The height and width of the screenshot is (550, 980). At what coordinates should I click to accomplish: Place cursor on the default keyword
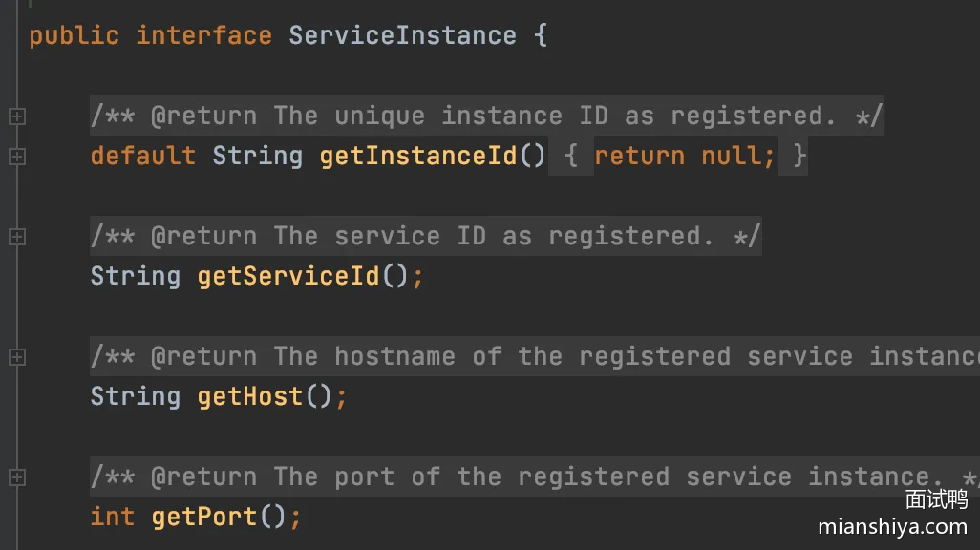pyautogui.click(x=142, y=155)
